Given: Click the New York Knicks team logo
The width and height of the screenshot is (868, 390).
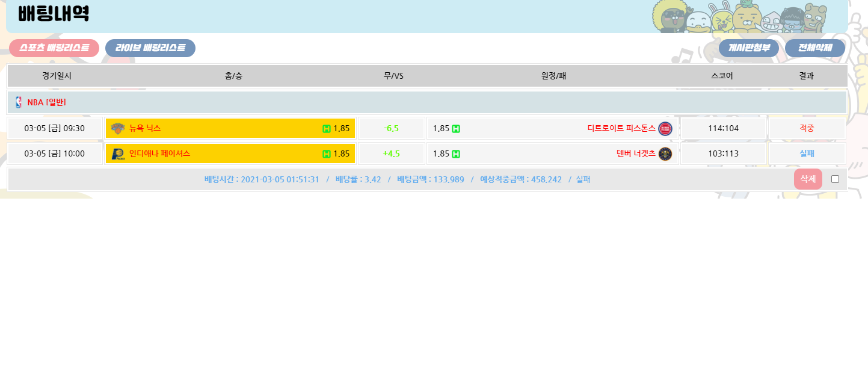Looking at the screenshot, I should [x=118, y=128].
